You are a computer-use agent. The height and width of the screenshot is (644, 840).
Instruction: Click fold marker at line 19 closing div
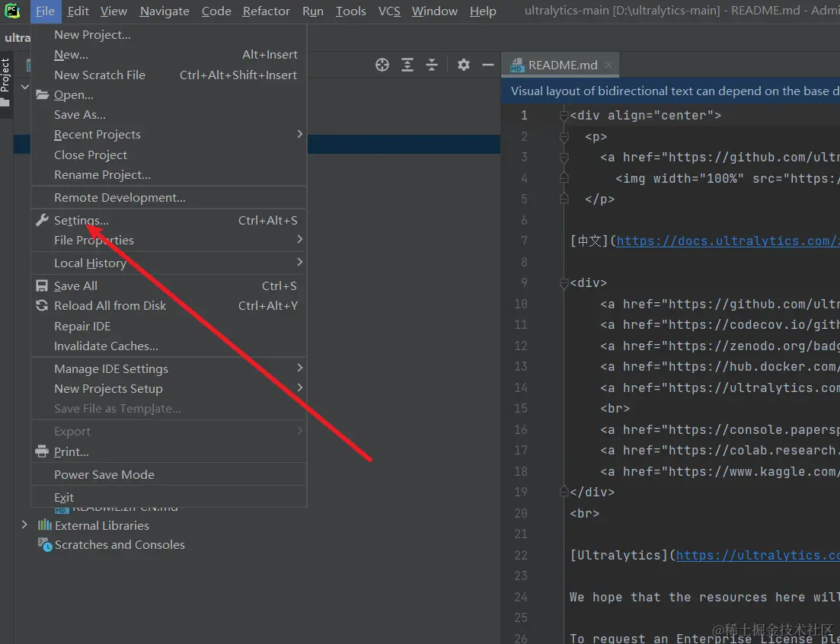click(564, 492)
